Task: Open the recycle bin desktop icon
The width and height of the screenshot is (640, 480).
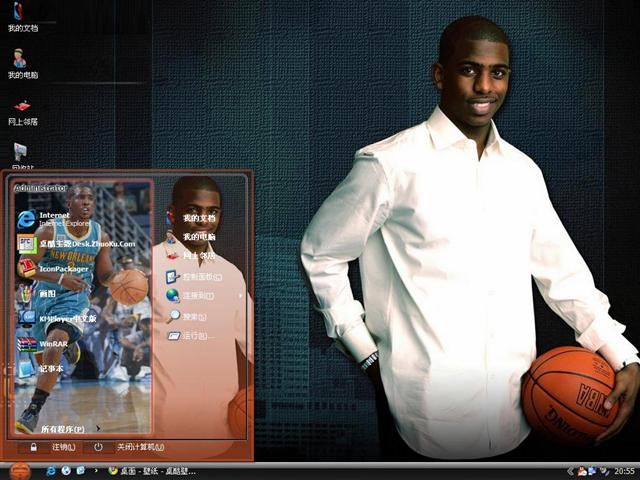Action: (22, 157)
